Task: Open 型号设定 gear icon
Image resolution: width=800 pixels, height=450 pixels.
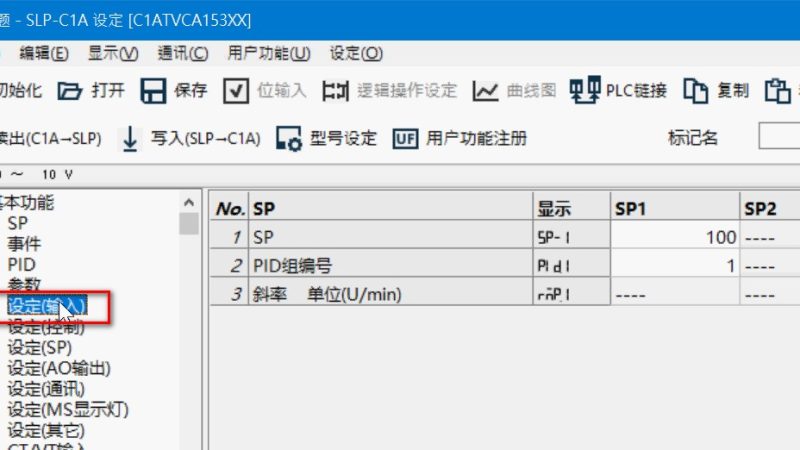Action: tap(289, 139)
